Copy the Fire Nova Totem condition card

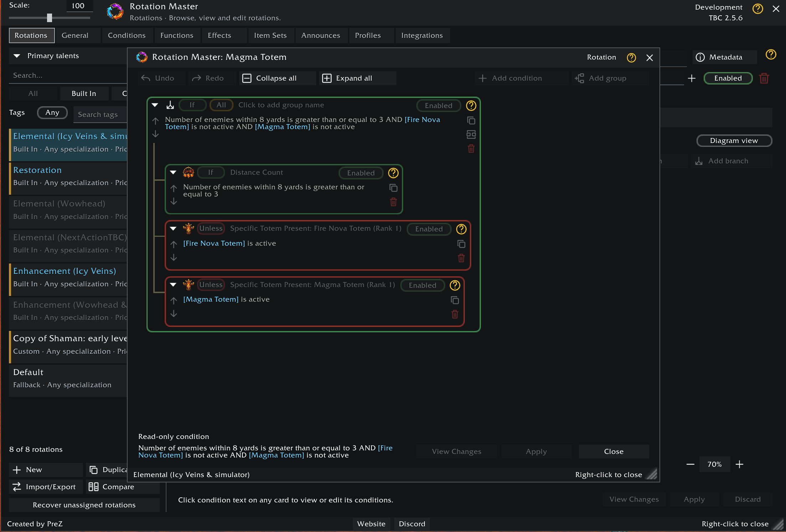pyautogui.click(x=461, y=244)
